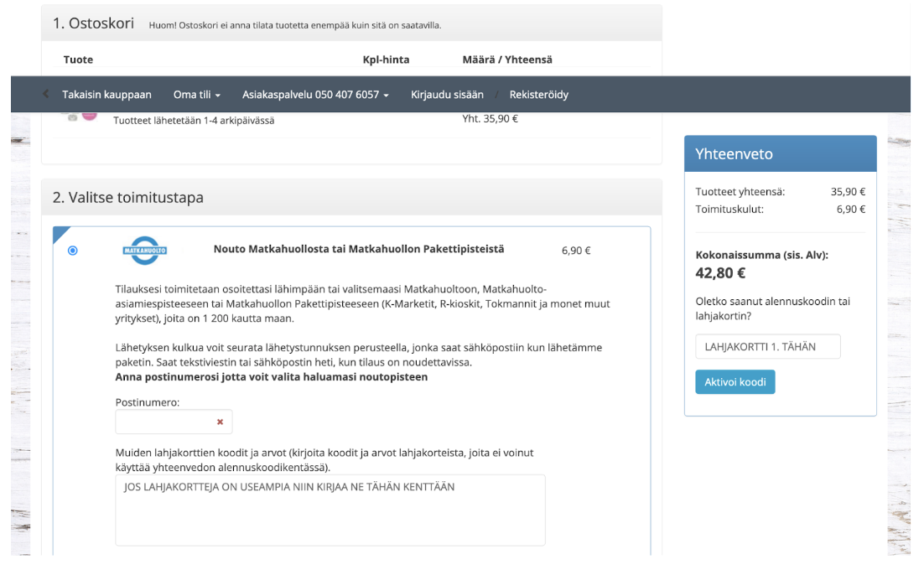Click the additional gift card codes text area
924x575 pixels.
[x=330, y=510]
